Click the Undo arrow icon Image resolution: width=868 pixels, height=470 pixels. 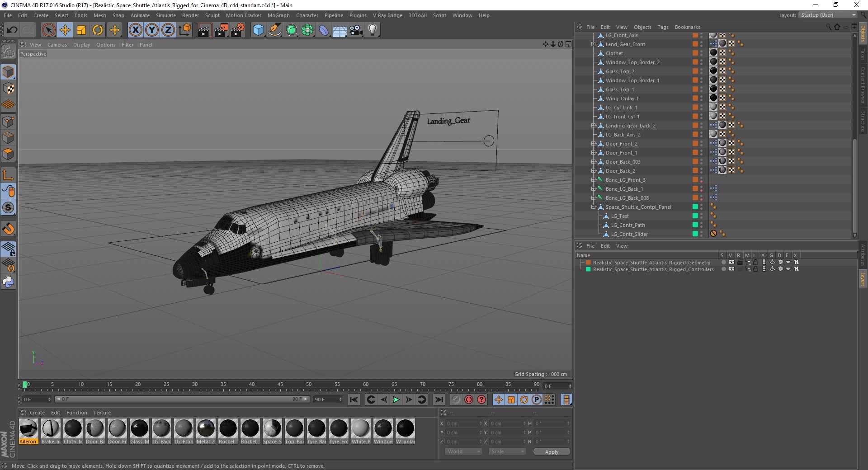tap(12, 30)
